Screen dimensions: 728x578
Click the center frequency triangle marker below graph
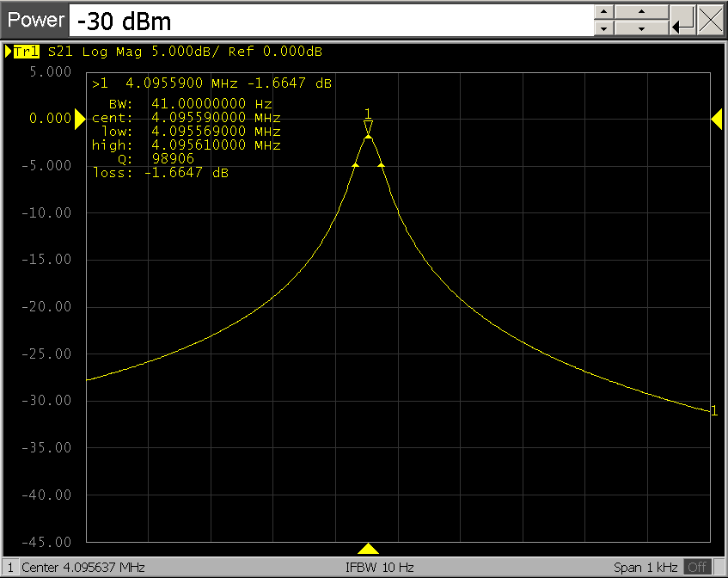click(368, 549)
